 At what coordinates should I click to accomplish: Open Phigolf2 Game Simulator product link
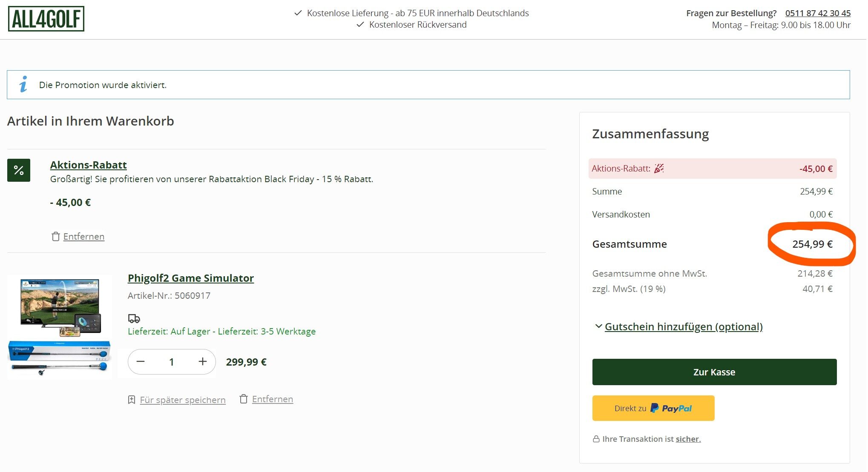pos(191,278)
